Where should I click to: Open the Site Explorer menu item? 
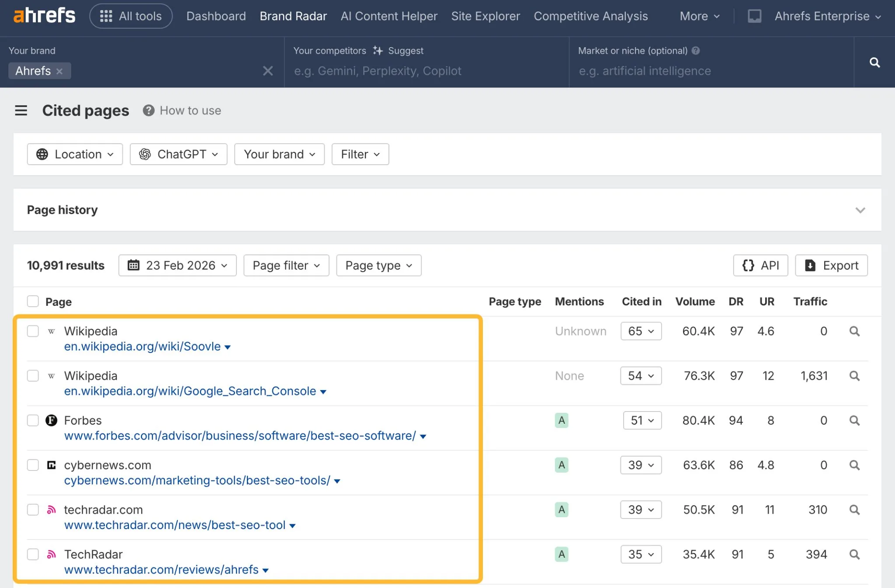(x=486, y=16)
